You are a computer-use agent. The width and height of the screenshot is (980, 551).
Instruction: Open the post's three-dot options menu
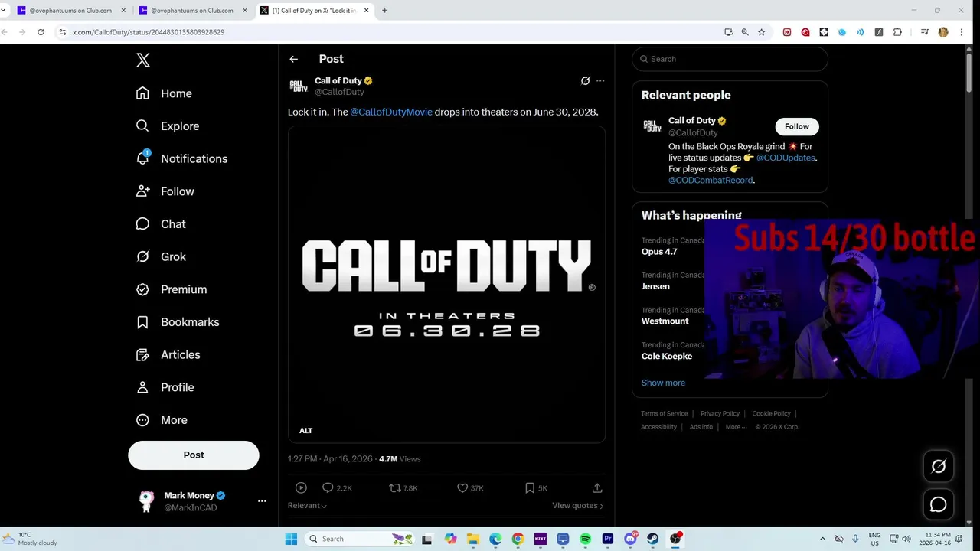tap(600, 80)
